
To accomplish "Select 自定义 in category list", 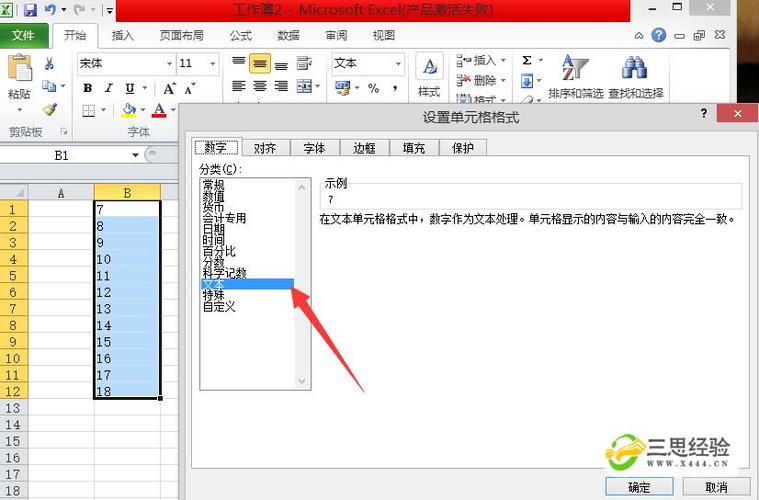I will click(x=219, y=306).
